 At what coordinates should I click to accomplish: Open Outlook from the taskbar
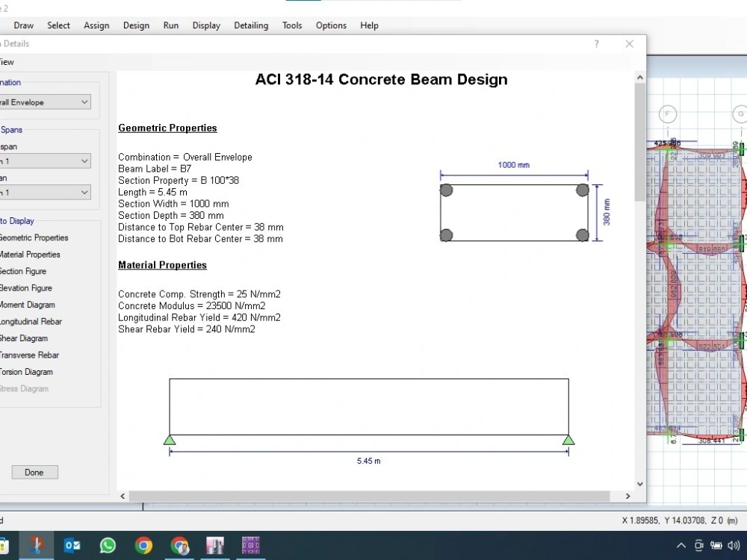(x=72, y=545)
